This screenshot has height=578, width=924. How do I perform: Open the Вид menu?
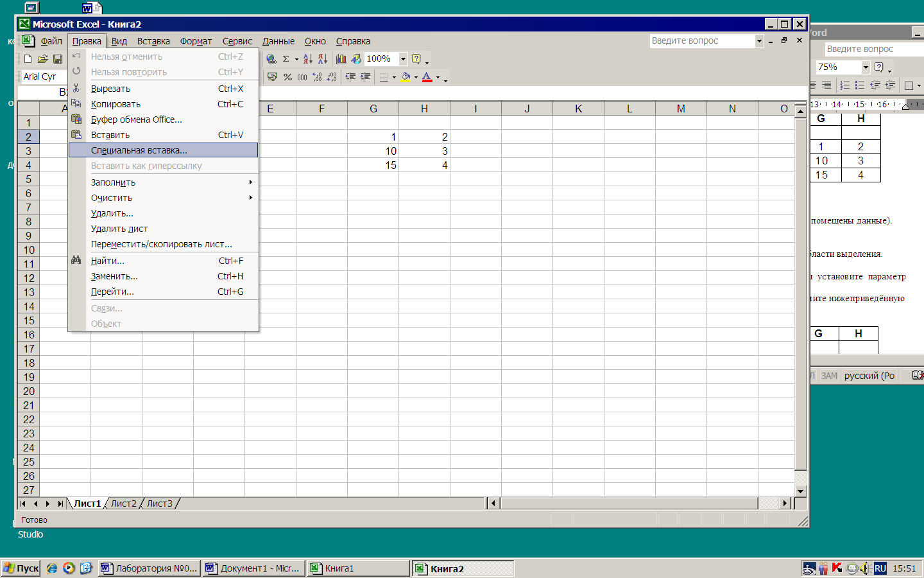point(119,41)
